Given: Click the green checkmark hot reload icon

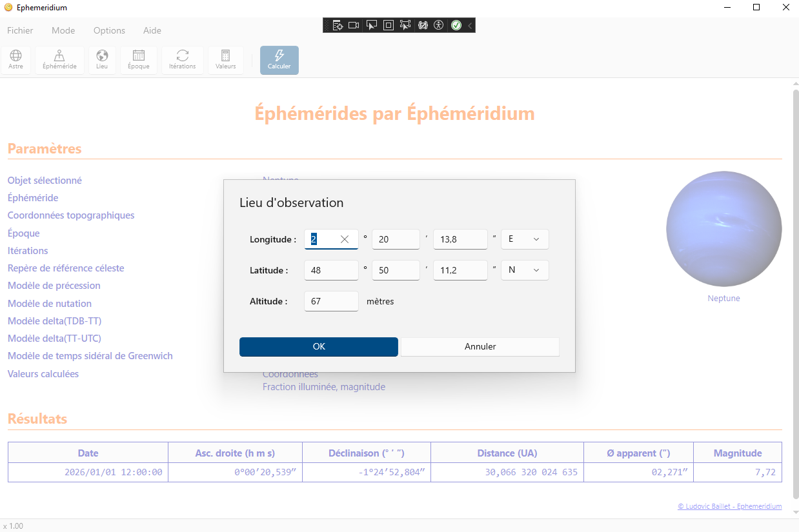Looking at the screenshot, I should pos(456,25).
